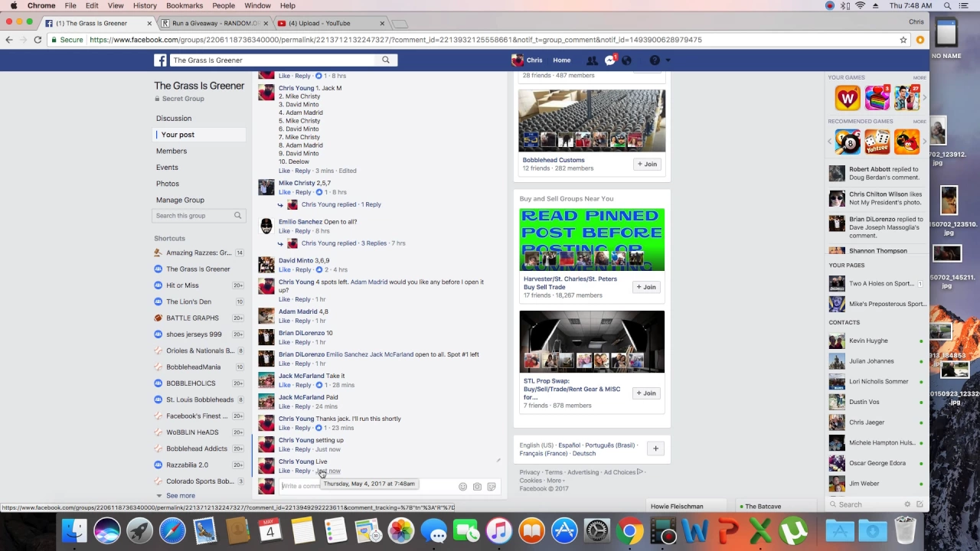Expand See more shortcuts

pos(181,496)
